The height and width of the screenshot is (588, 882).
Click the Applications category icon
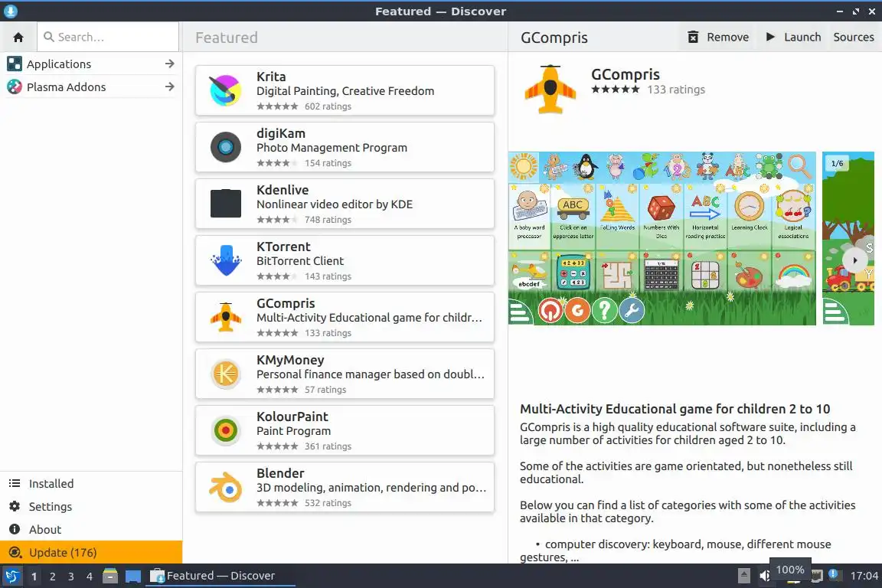(14, 64)
